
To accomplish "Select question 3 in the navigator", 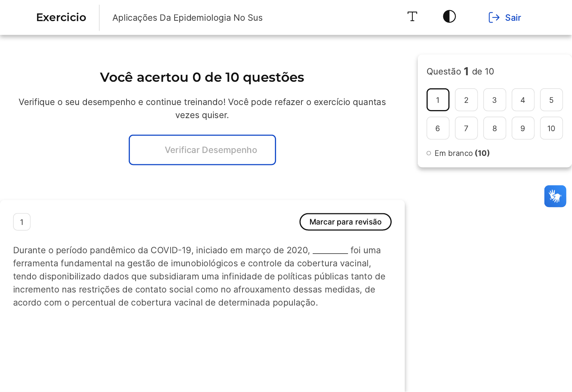I will point(495,100).
